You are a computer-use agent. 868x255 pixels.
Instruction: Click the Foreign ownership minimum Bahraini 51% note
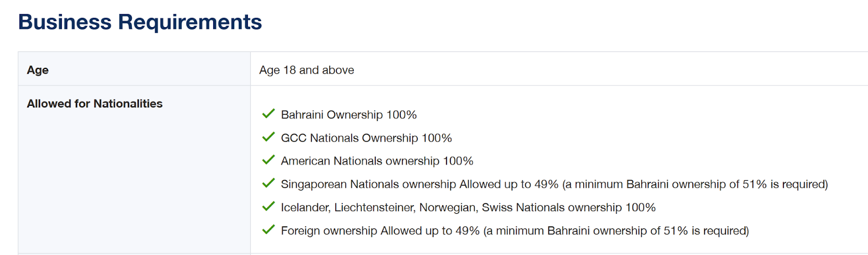pyautogui.click(x=616, y=231)
